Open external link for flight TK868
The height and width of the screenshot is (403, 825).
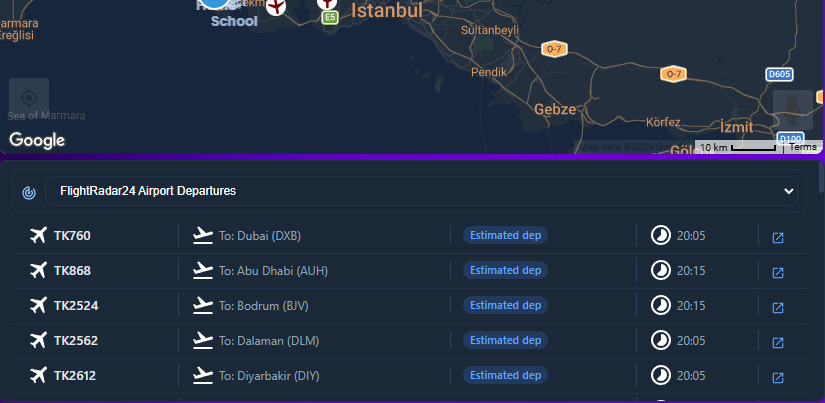pos(778,273)
